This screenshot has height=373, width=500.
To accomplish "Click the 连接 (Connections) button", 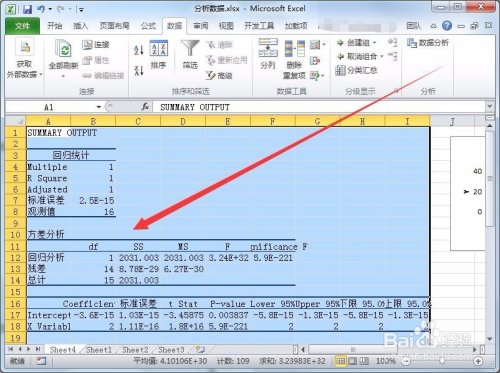I will coord(96,45).
